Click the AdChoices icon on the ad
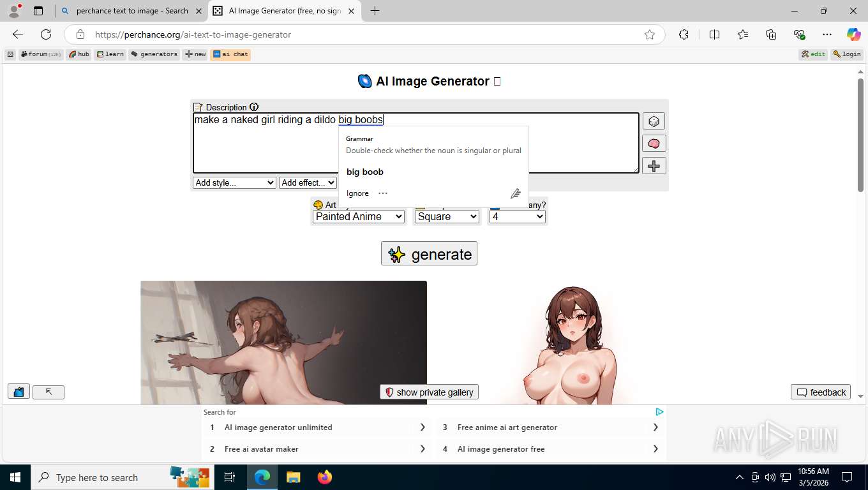 660,412
